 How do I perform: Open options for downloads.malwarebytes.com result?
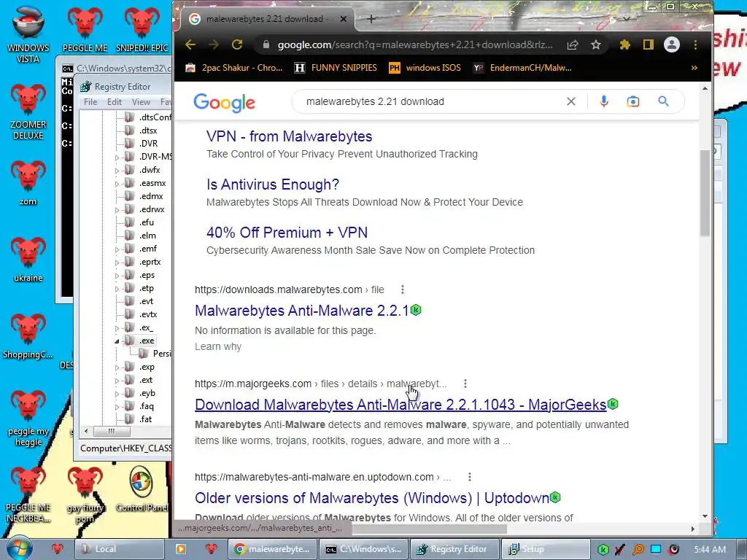coord(403,289)
